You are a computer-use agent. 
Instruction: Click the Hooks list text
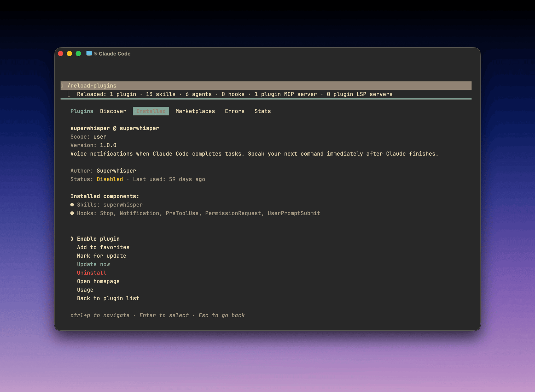tap(199, 213)
